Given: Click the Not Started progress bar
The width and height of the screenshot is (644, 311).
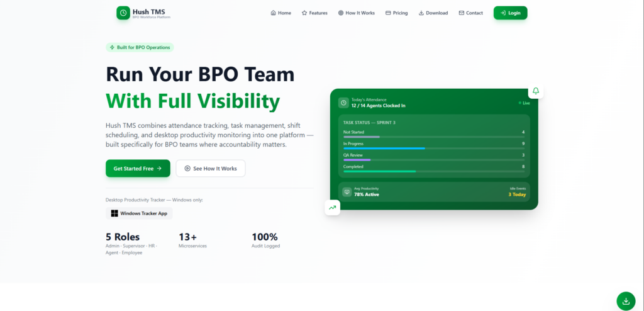Looking at the screenshot, I should (434, 137).
